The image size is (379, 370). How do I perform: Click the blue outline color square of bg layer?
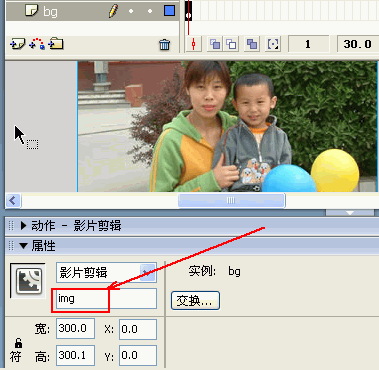[x=169, y=11]
